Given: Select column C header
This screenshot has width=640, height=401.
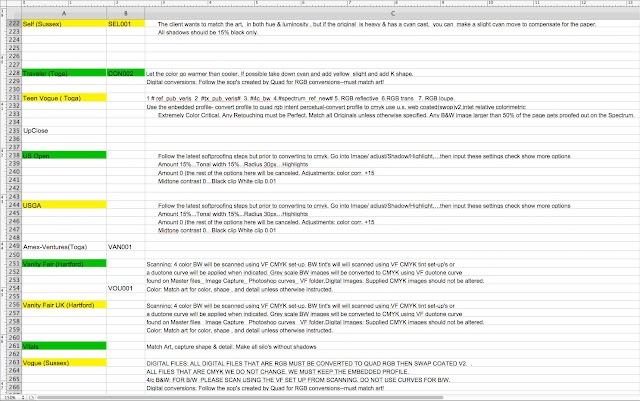Looking at the screenshot, I should point(392,13).
